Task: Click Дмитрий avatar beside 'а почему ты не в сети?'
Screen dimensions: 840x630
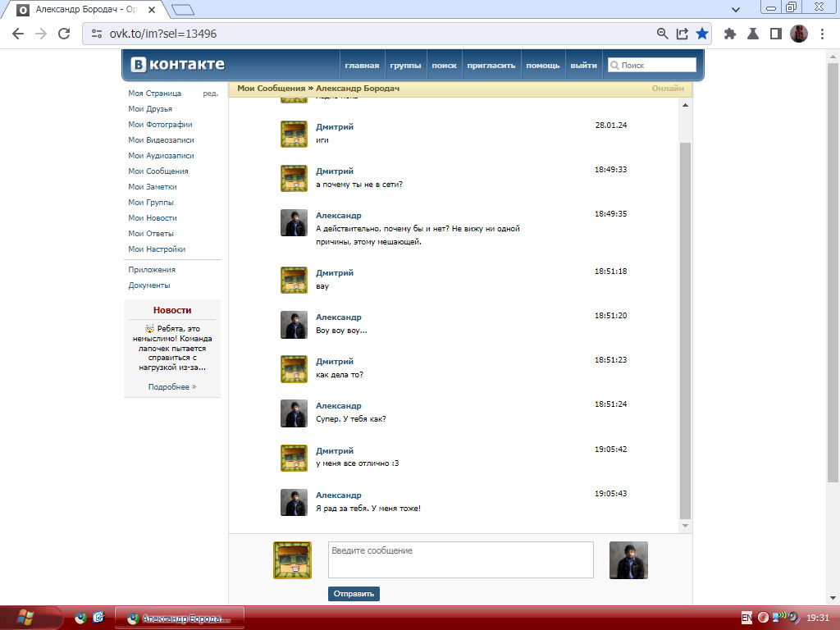Action: 294,178
